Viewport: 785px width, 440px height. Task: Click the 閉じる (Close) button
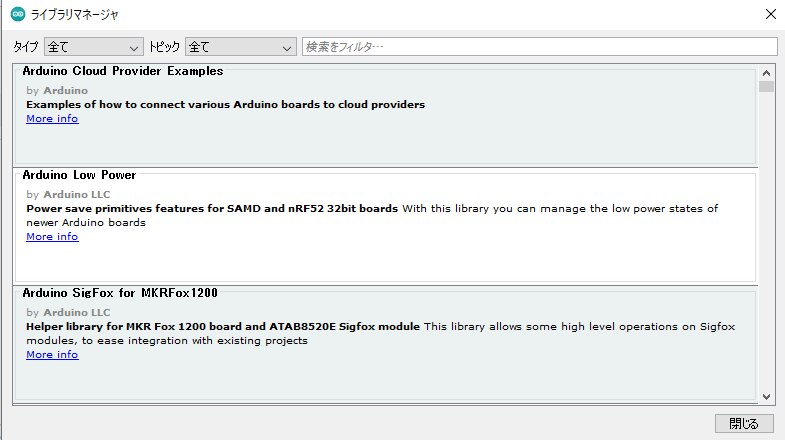pos(744,423)
